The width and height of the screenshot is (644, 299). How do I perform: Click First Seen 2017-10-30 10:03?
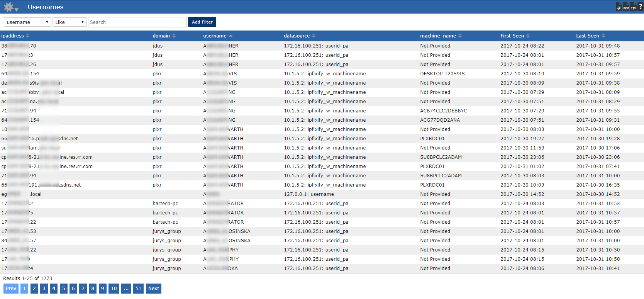click(522, 185)
